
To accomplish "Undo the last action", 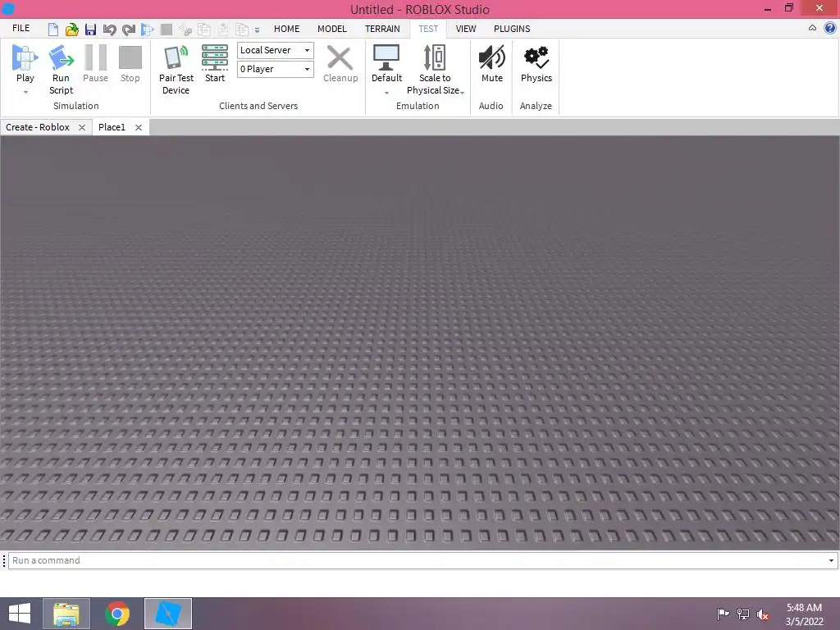I will click(x=109, y=29).
